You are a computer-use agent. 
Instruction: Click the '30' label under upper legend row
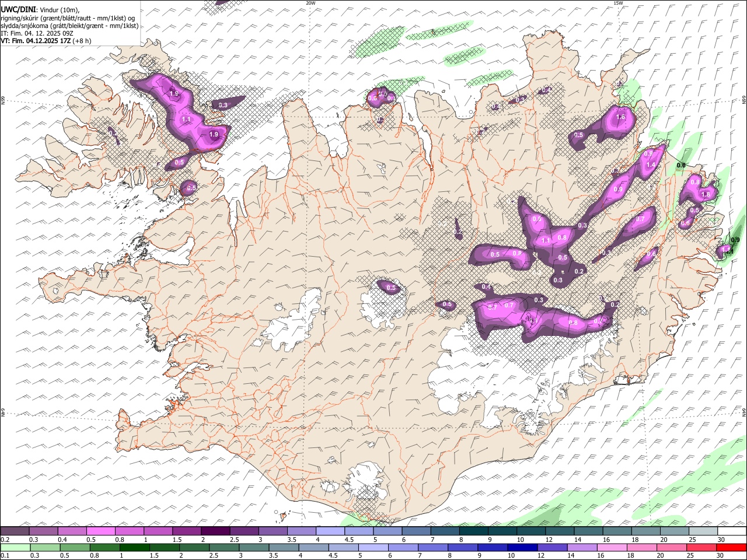click(x=721, y=540)
